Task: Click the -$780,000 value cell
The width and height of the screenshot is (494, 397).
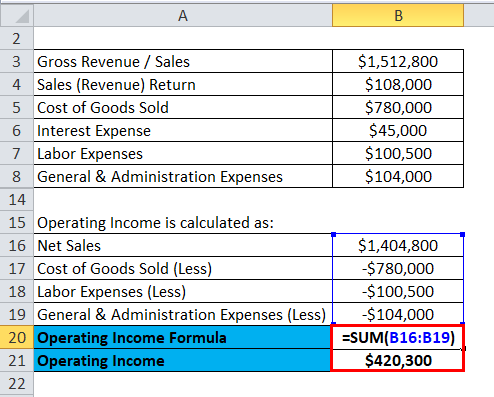Action: pos(398,268)
